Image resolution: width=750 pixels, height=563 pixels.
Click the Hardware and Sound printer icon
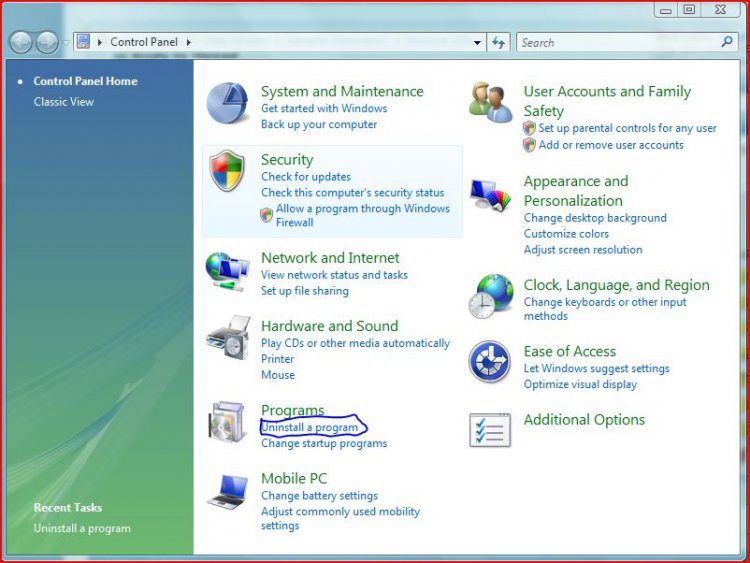pos(228,337)
